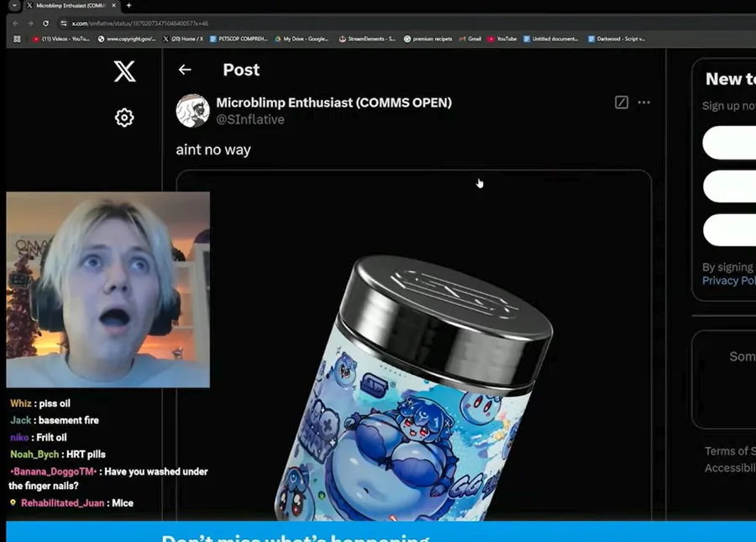Open a new browser tab
The height and width of the screenshot is (542, 756).
[x=129, y=5]
